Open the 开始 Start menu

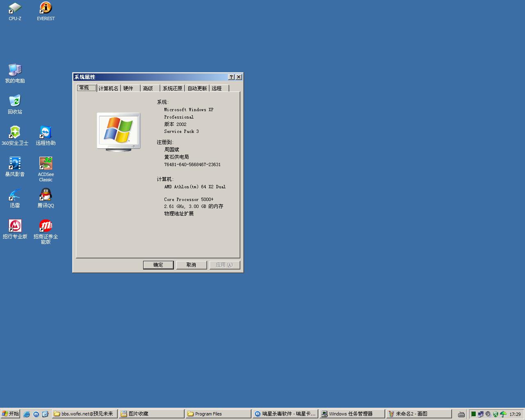pyautogui.click(x=10, y=414)
